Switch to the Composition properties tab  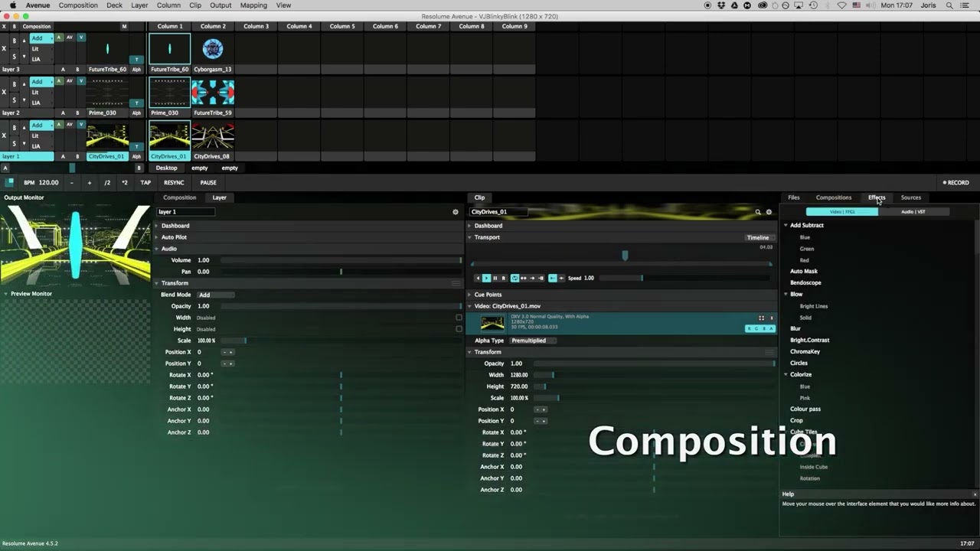180,197
